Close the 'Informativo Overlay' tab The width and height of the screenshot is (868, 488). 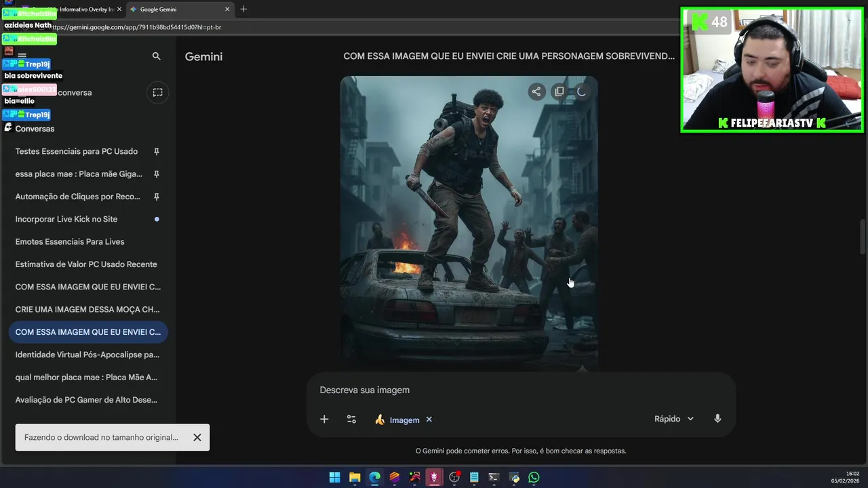pyautogui.click(x=119, y=9)
